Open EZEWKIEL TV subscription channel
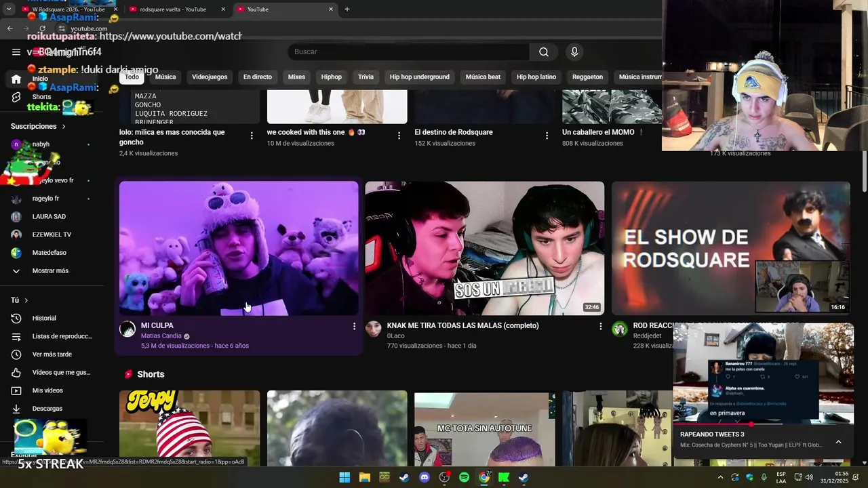This screenshot has height=488, width=868. [52, 235]
